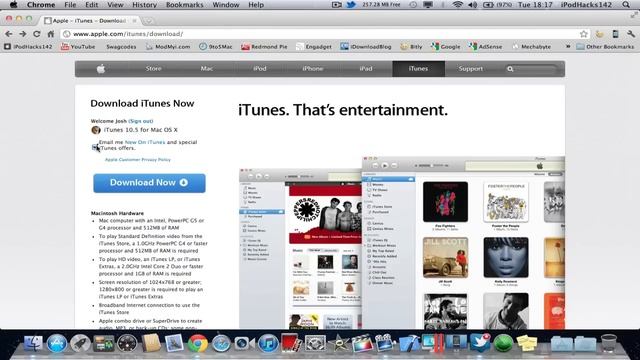This screenshot has height=360, width=640.
Task: Open Dashboard gauge icon in dock
Action: tap(127, 343)
